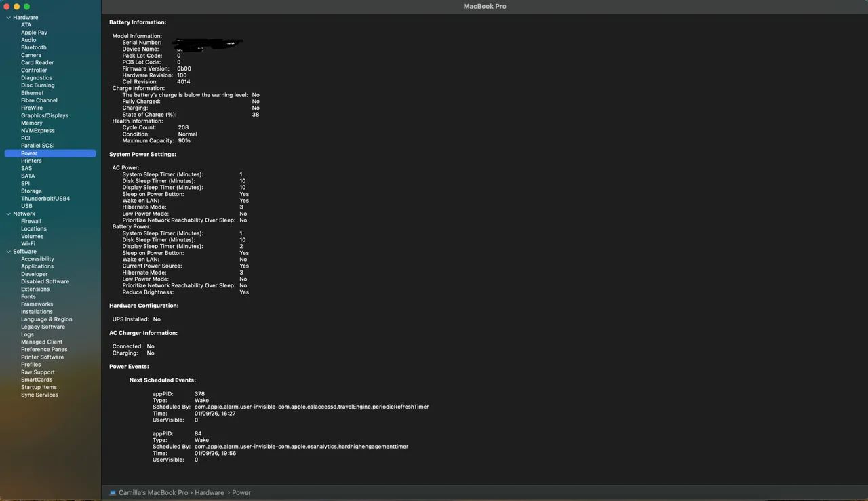The height and width of the screenshot is (501, 868).
Task: Open Preference Panes
Action: pyautogui.click(x=44, y=350)
